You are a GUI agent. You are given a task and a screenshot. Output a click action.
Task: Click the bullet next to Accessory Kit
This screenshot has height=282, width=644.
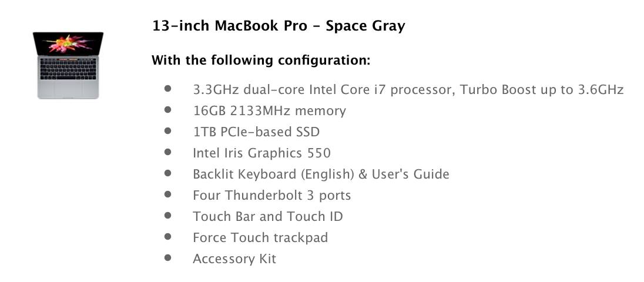(167, 258)
